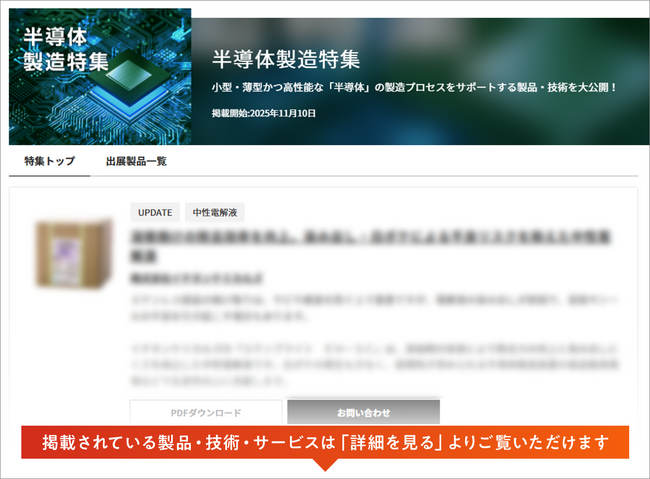This screenshot has width=650, height=479.
Task: Click the 半導体製造特集 banner heading
Action: 286,59
